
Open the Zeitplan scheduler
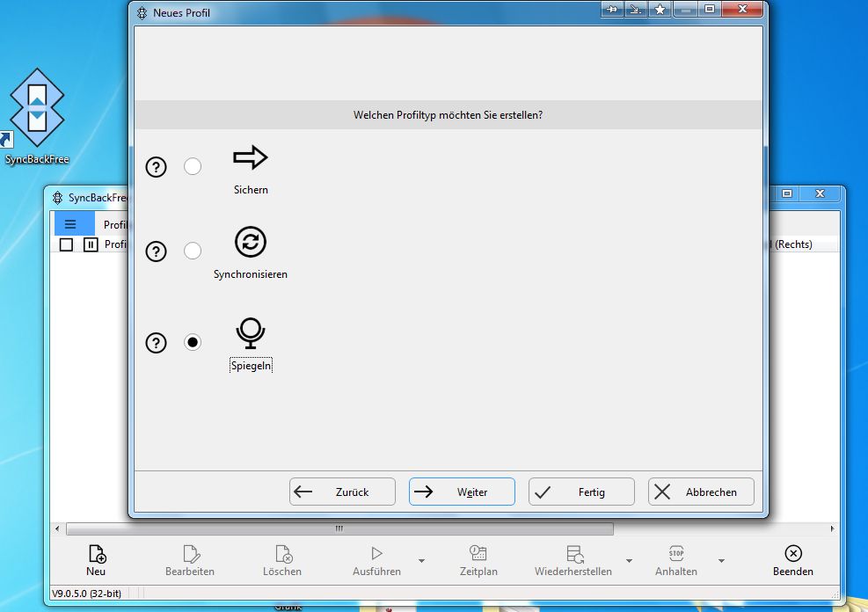tap(478, 560)
